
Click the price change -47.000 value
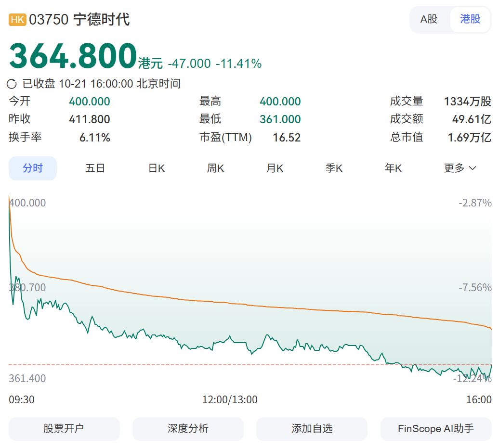click(189, 64)
